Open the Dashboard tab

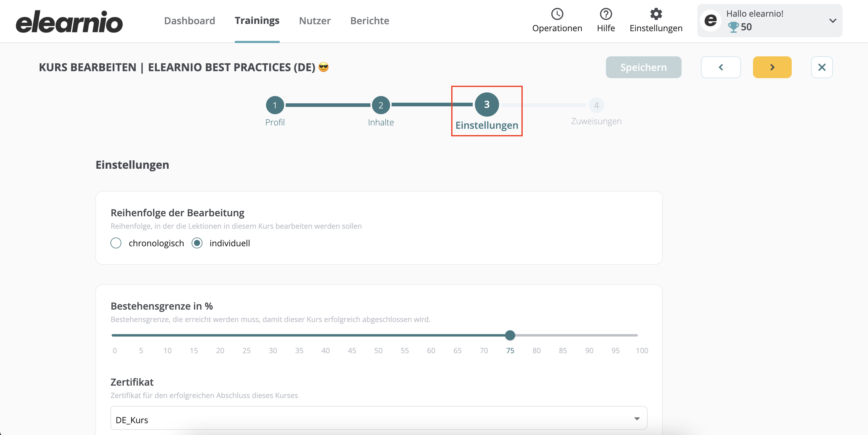tap(189, 21)
